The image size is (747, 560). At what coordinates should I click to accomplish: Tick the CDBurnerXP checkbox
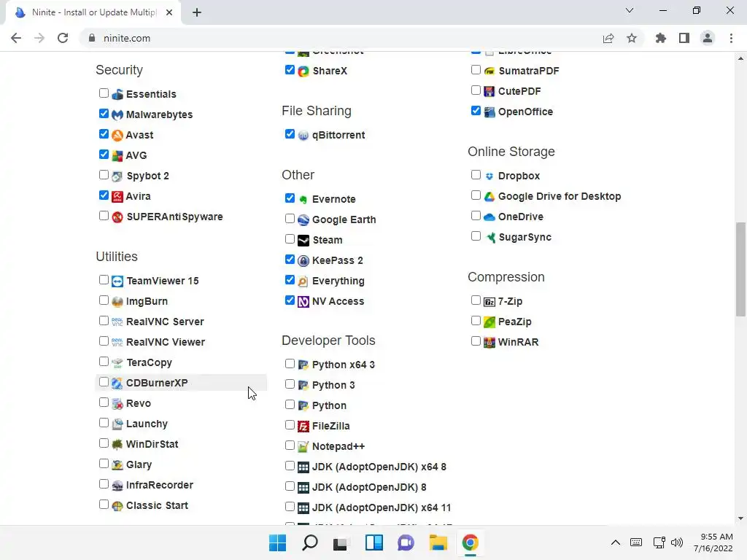(x=104, y=382)
